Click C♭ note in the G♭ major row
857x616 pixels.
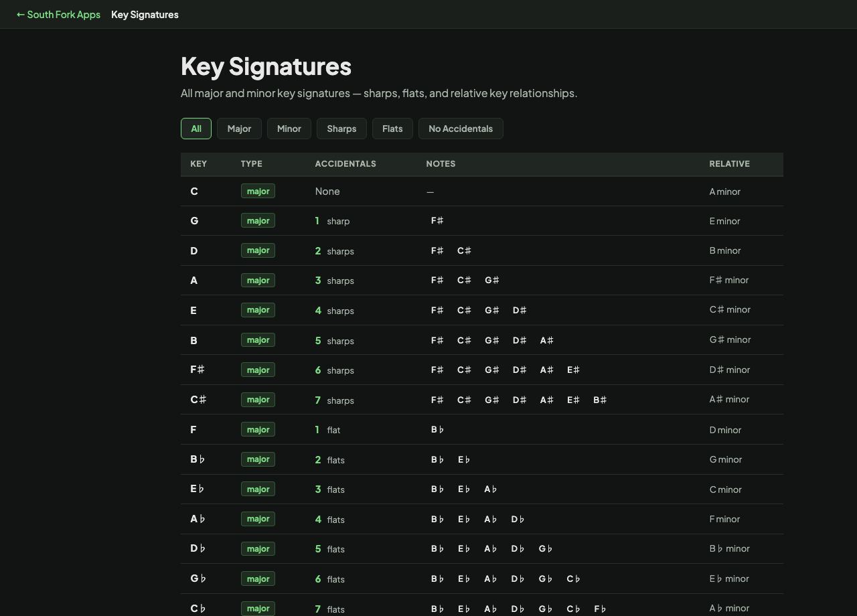[574, 579]
